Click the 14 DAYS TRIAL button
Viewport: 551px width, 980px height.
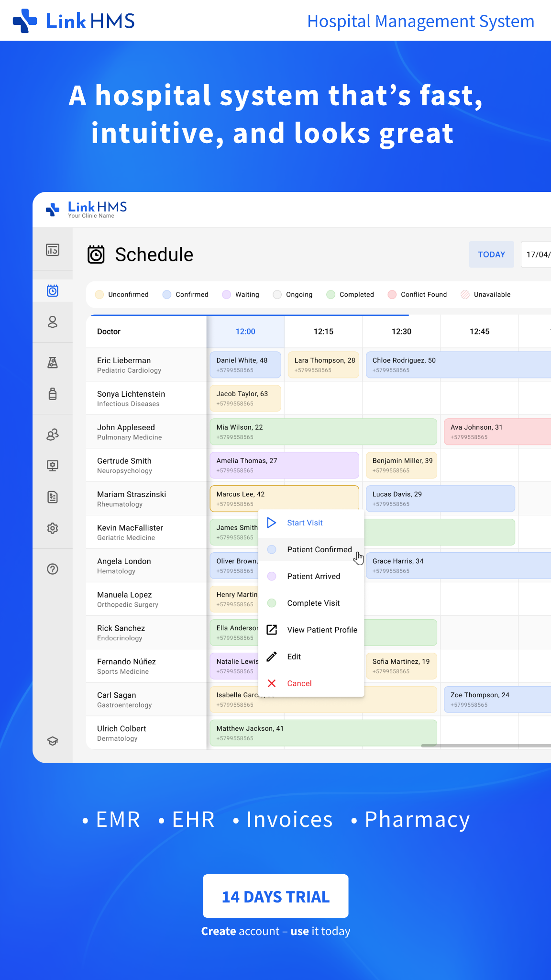click(275, 896)
